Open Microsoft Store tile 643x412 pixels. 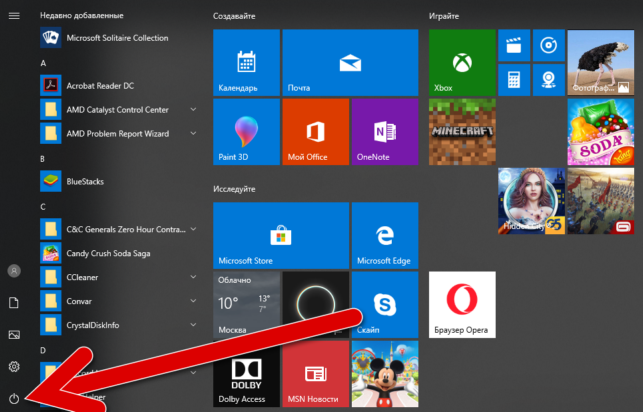pos(281,235)
